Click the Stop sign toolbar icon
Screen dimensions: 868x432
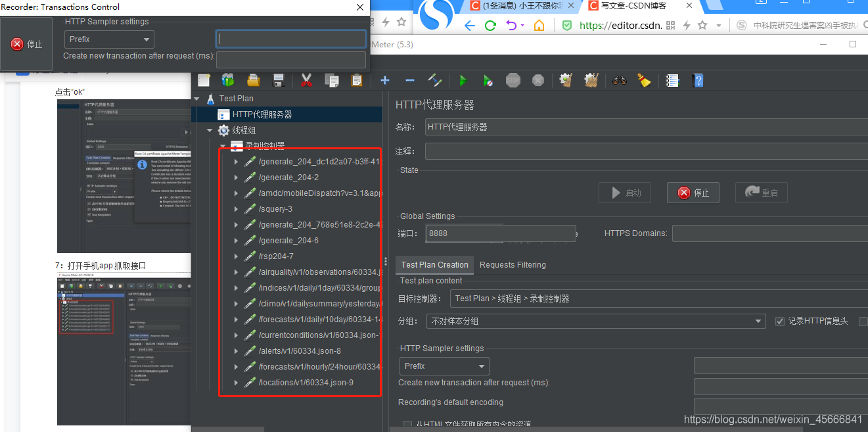(513, 80)
